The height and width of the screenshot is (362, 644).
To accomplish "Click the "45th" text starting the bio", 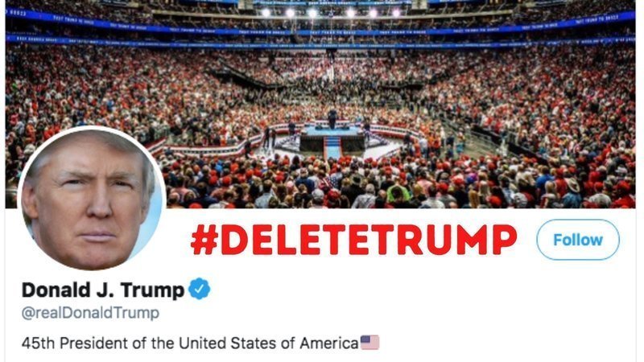I will pos(38,343).
